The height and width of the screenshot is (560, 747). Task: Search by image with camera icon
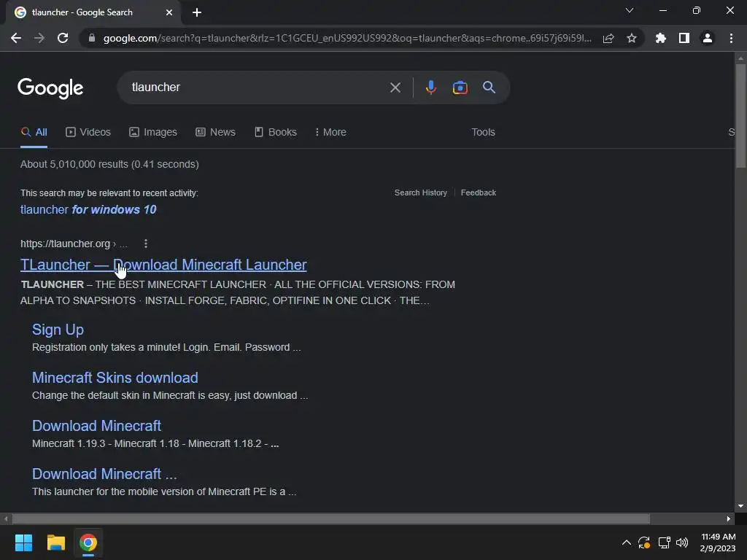[460, 87]
